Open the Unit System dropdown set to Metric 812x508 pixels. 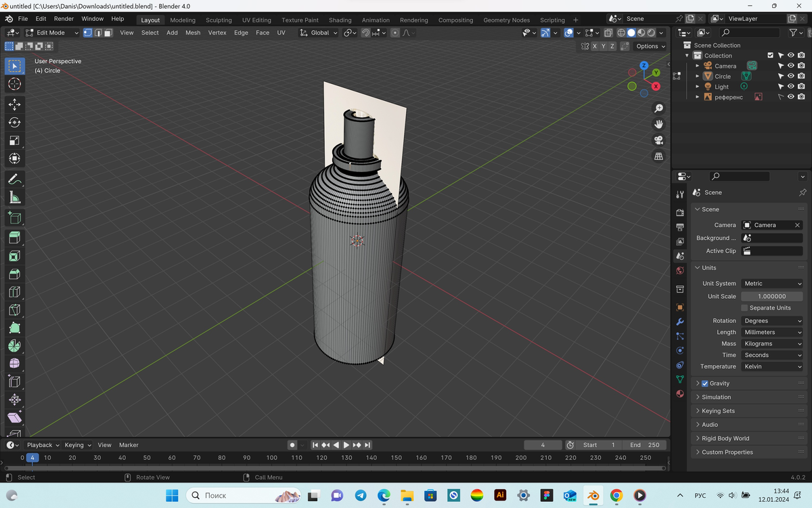click(x=771, y=283)
